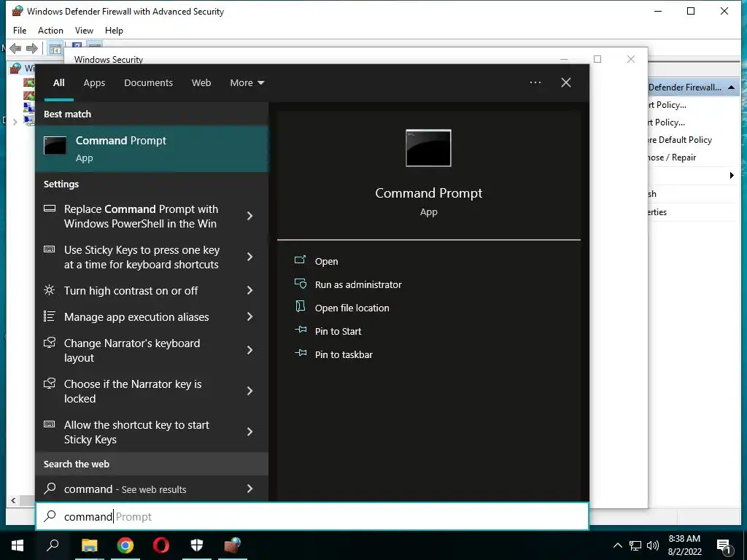
Task: Open the File menu in Firewall window
Action: [x=20, y=31]
